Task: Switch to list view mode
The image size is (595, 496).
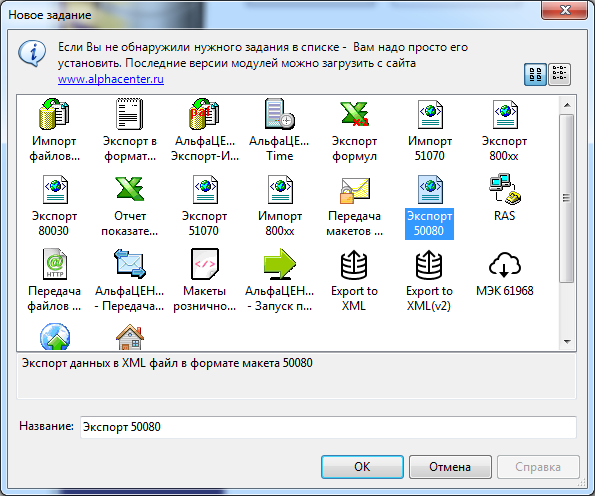Action: [x=559, y=74]
